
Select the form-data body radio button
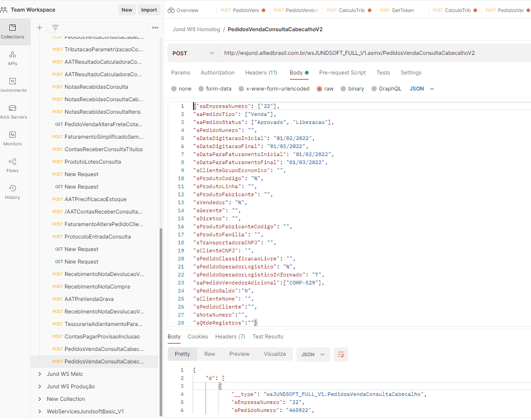202,89
